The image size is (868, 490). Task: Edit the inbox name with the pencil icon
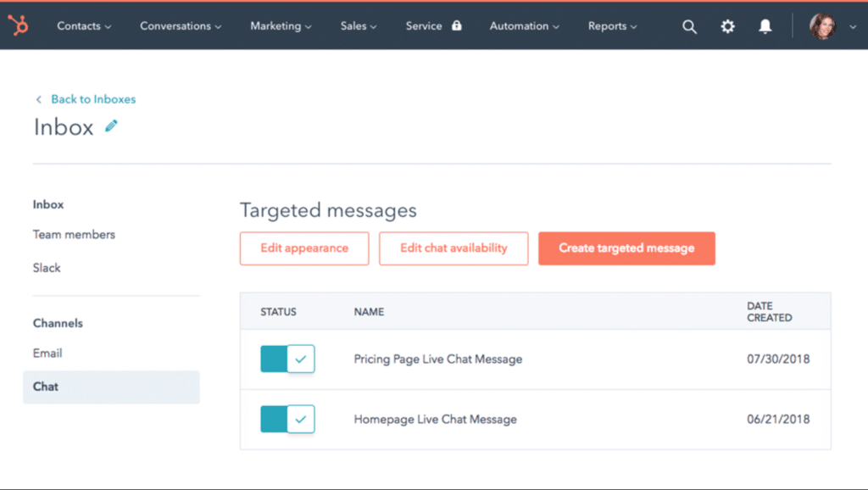111,125
